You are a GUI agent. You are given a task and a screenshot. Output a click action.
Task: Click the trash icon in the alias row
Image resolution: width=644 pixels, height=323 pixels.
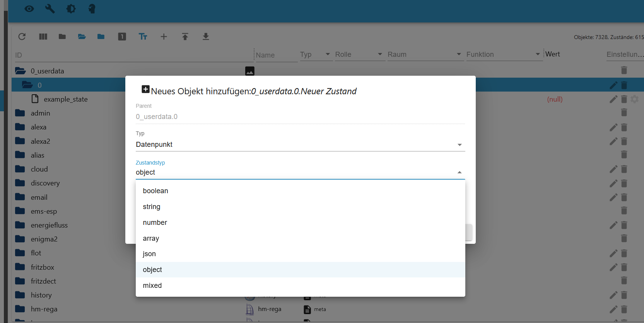[624, 155]
